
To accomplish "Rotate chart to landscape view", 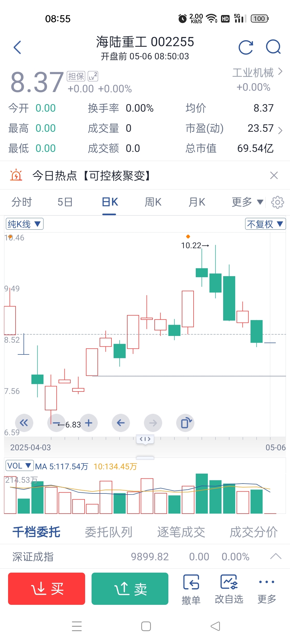I will [185, 423].
